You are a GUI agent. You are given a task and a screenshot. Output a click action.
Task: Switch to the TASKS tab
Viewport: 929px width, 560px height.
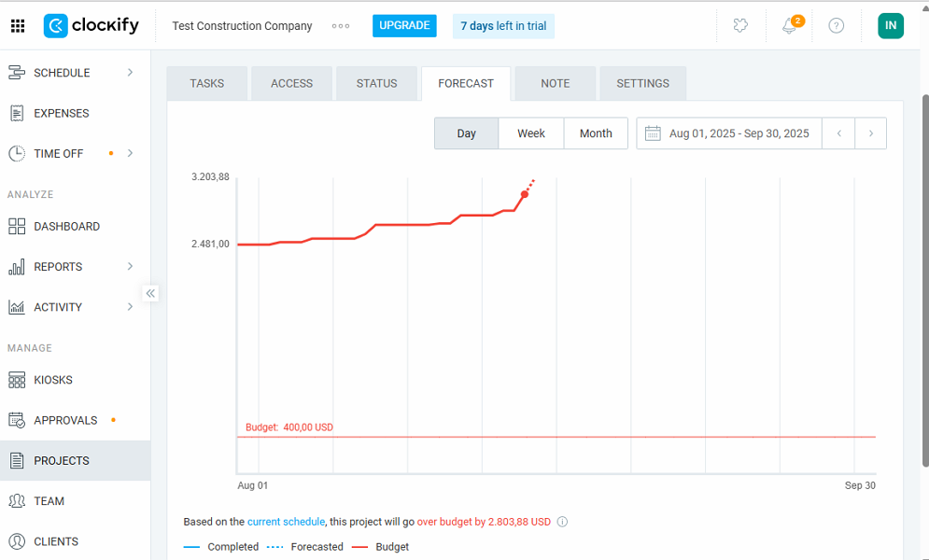click(x=206, y=83)
